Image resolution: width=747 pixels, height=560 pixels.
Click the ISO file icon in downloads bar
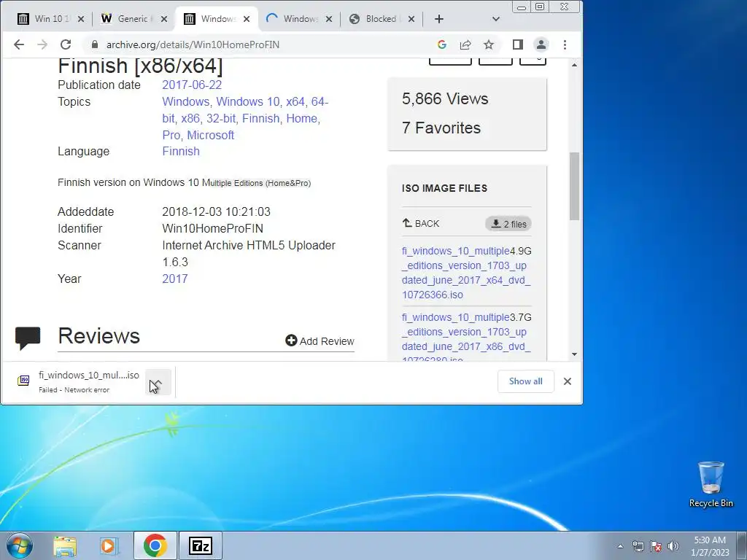(23, 381)
